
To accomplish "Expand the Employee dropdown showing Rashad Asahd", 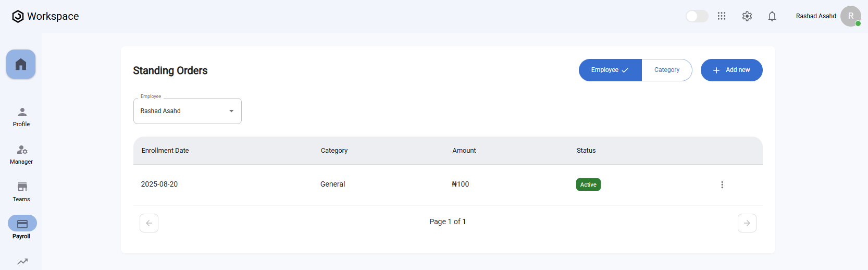I will tap(188, 111).
